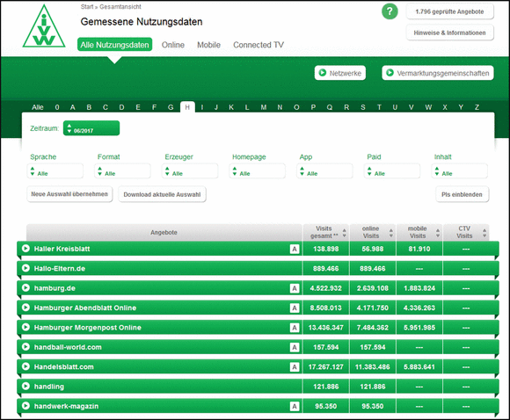510x420 pixels.
Task: Click play icon beside handball-world.com
Action: click(x=25, y=347)
